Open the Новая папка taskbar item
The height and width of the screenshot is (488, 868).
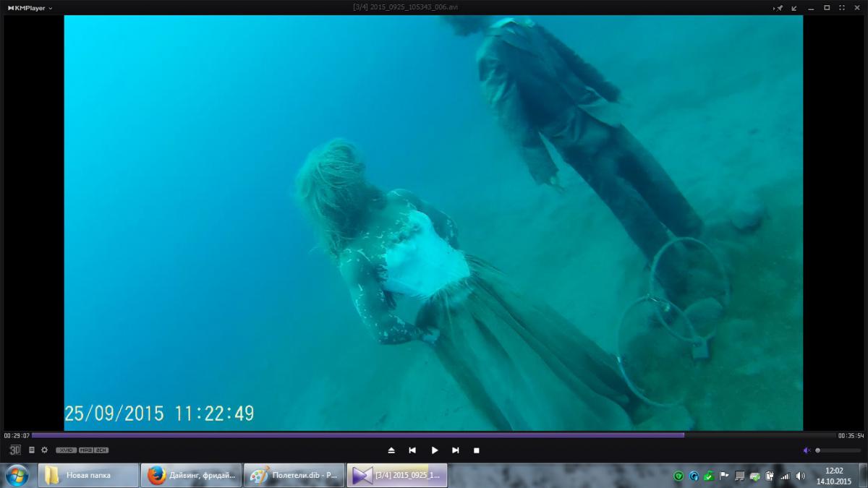(x=88, y=476)
